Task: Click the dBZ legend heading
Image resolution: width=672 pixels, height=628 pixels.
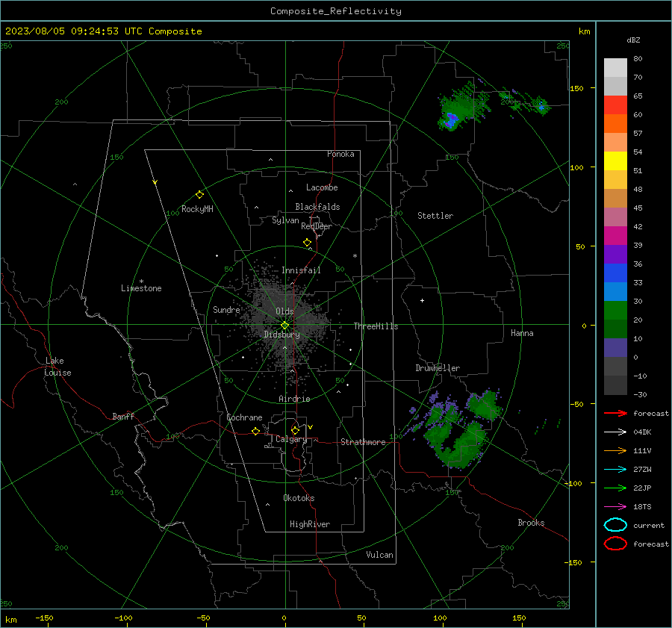Action: 633,40
